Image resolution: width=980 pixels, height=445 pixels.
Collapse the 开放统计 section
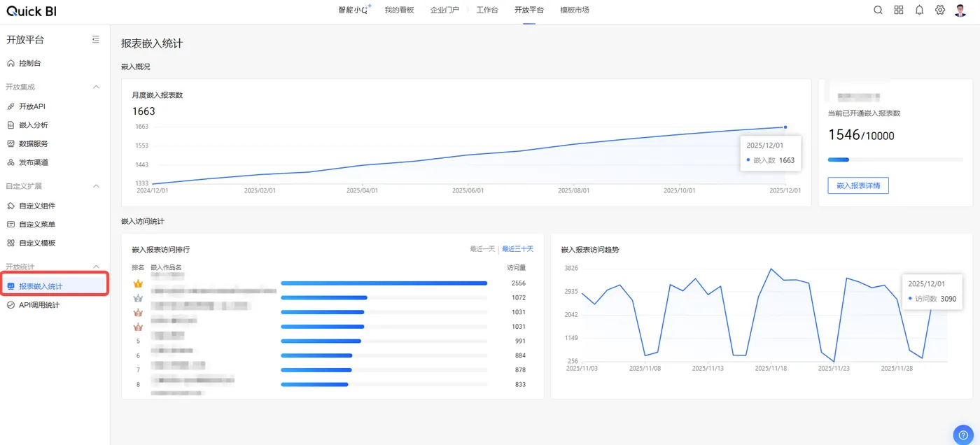(96, 267)
